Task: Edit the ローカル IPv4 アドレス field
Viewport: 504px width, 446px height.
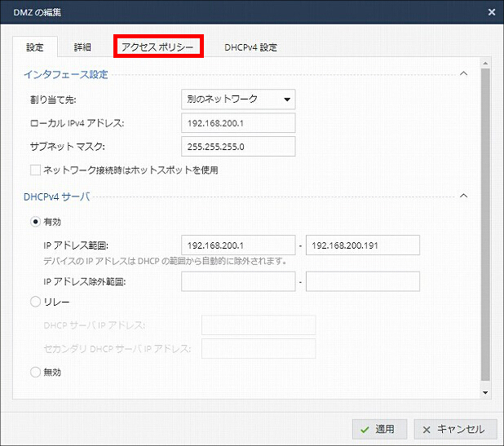Action: (238, 123)
